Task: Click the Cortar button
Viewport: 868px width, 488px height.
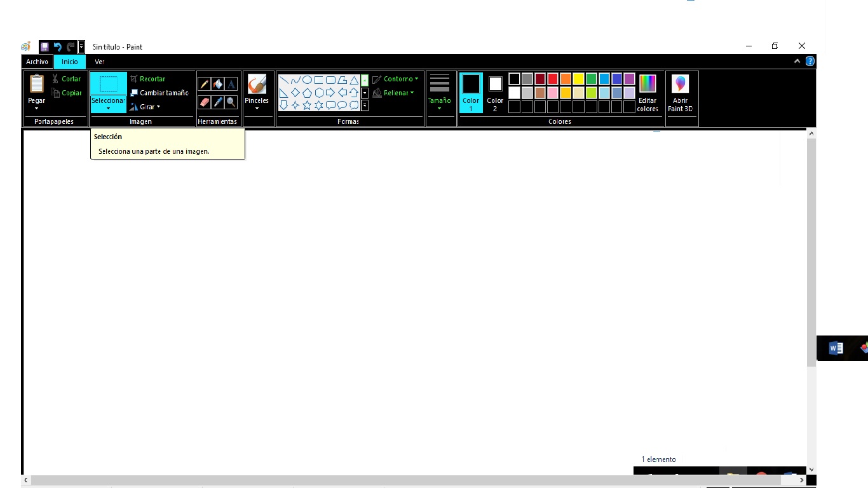Action: [66, 79]
